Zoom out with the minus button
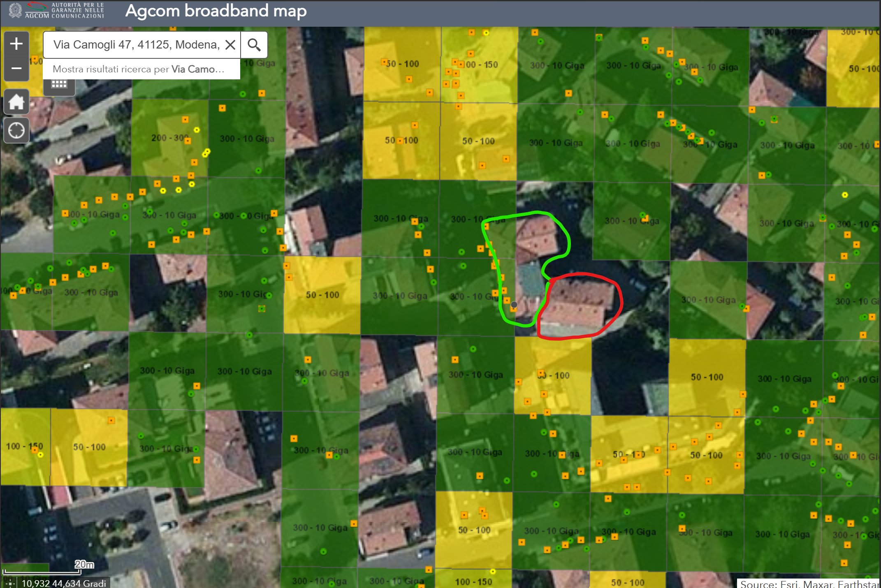Image resolution: width=881 pixels, height=588 pixels. (x=16, y=68)
